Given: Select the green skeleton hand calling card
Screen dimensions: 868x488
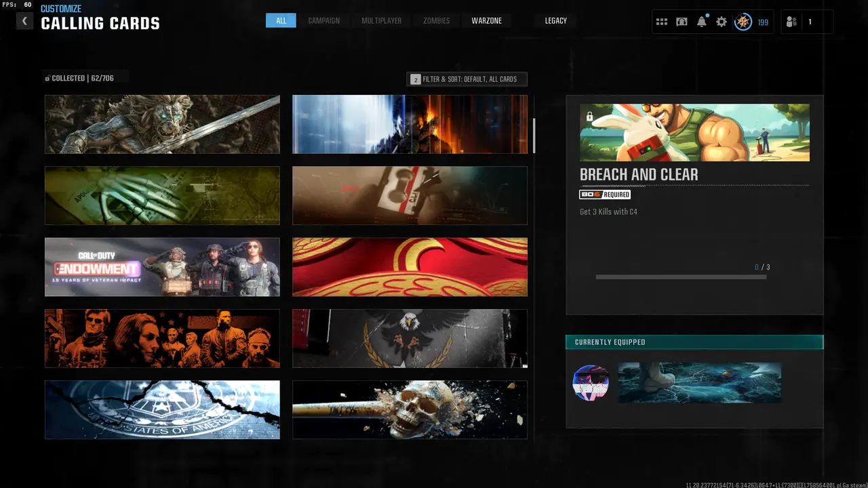Looking at the screenshot, I should pos(162,195).
